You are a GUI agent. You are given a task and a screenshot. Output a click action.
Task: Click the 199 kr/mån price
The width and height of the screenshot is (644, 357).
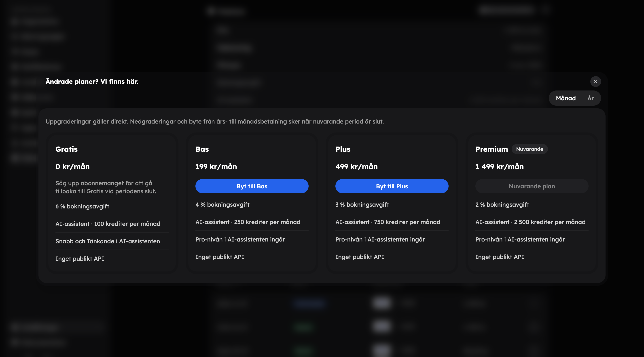pyautogui.click(x=216, y=167)
